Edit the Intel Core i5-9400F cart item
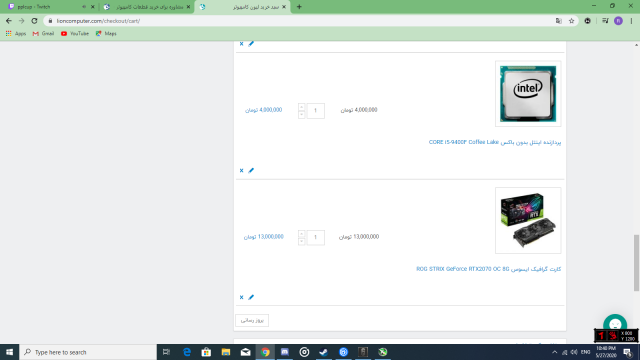Image resolution: width=640 pixels, height=360 pixels. (x=251, y=170)
